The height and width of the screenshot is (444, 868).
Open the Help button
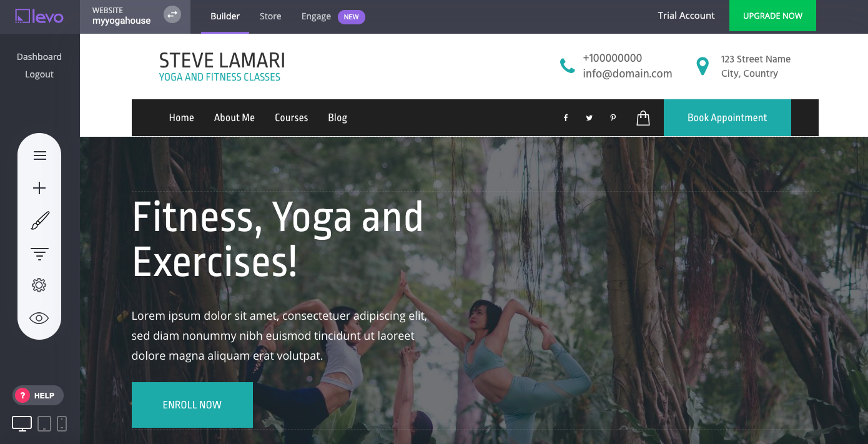click(x=38, y=395)
